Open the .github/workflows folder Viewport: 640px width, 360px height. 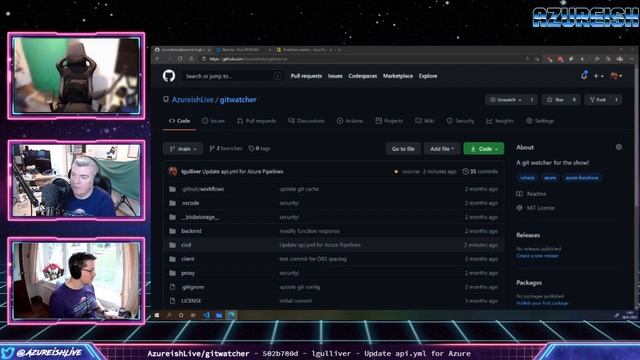(x=202, y=189)
